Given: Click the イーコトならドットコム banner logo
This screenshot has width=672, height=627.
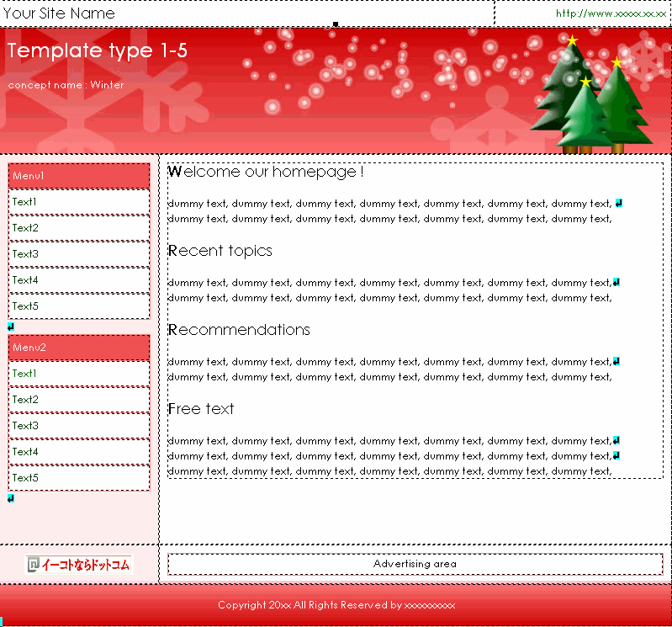Looking at the screenshot, I should [x=79, y=565].
